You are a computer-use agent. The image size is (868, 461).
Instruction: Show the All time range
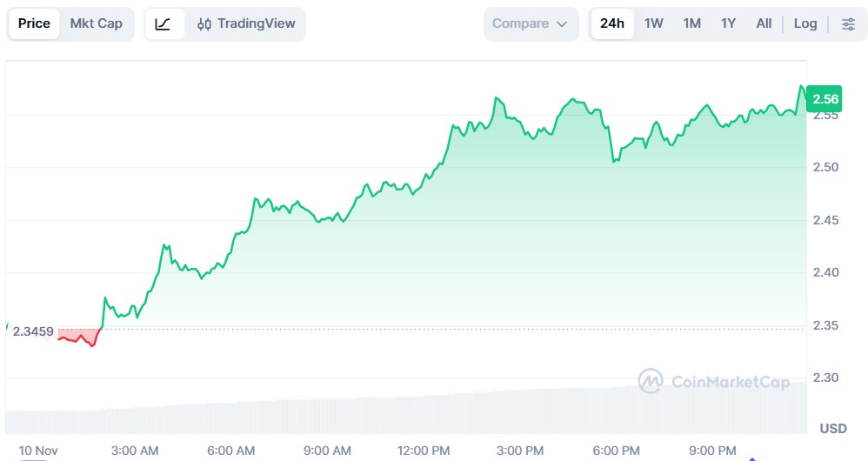(764, 23)
